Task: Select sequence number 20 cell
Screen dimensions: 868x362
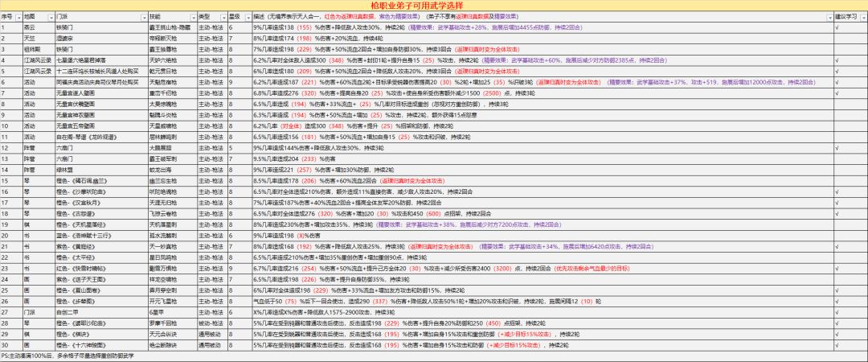Action: (11, 236)
